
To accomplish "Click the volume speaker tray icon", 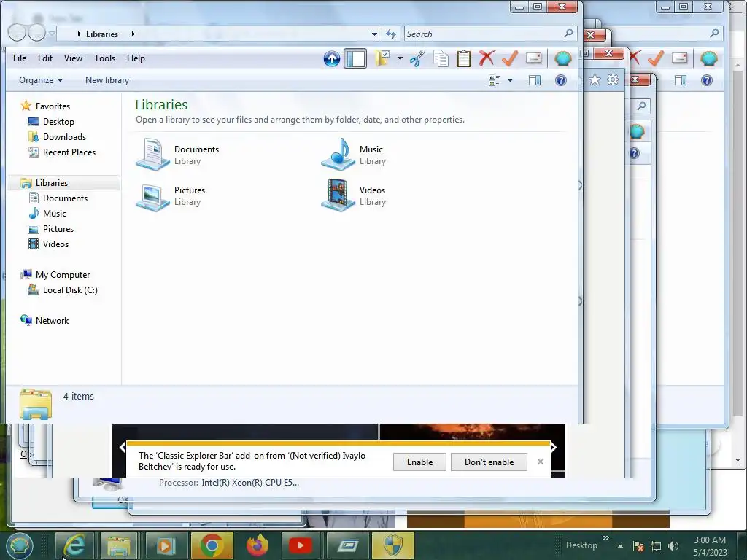I will click(x=673, y=546).
